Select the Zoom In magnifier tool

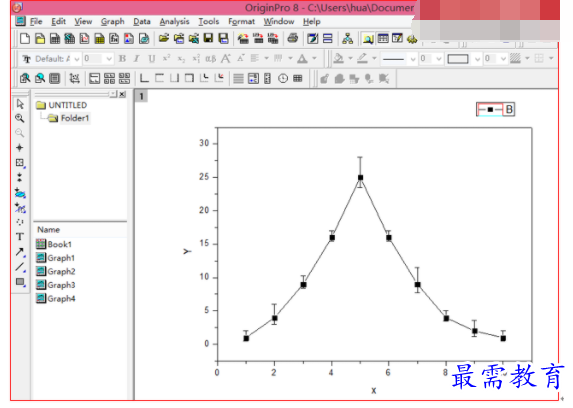(x=20, y=118)
